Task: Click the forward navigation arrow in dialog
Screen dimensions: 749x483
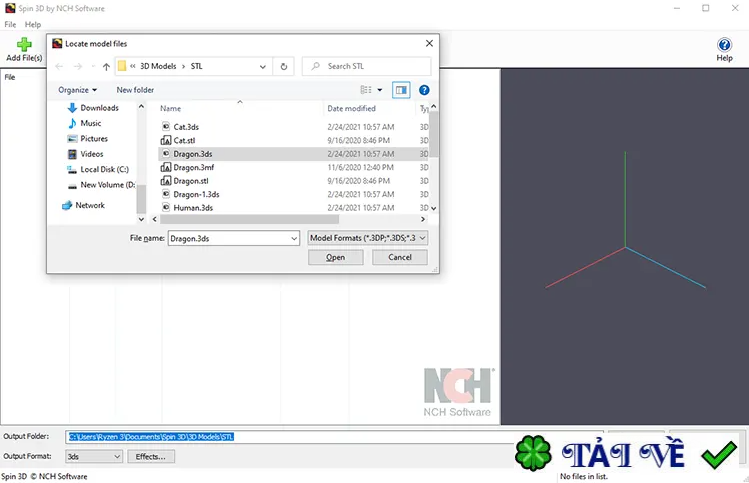Action: tap(78, 66)
